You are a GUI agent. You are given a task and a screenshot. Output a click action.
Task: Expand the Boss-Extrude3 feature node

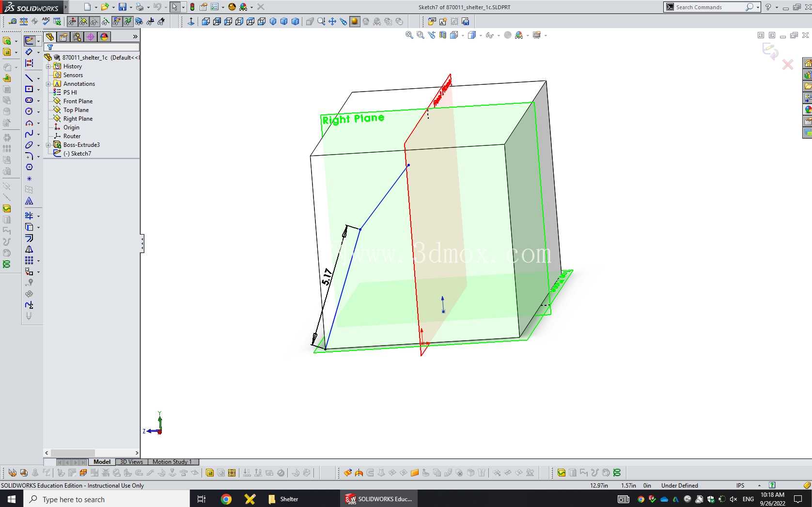tap(48, 145)
